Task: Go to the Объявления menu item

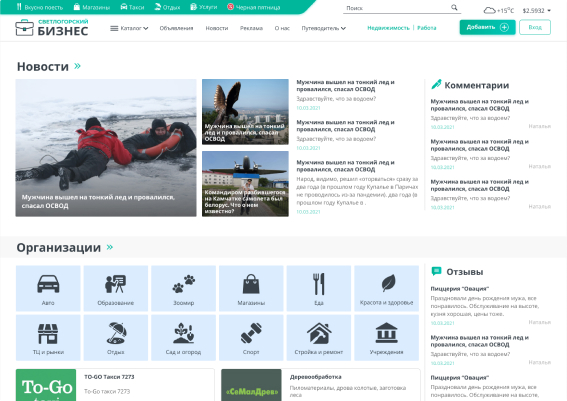Action: pos(176,28)
